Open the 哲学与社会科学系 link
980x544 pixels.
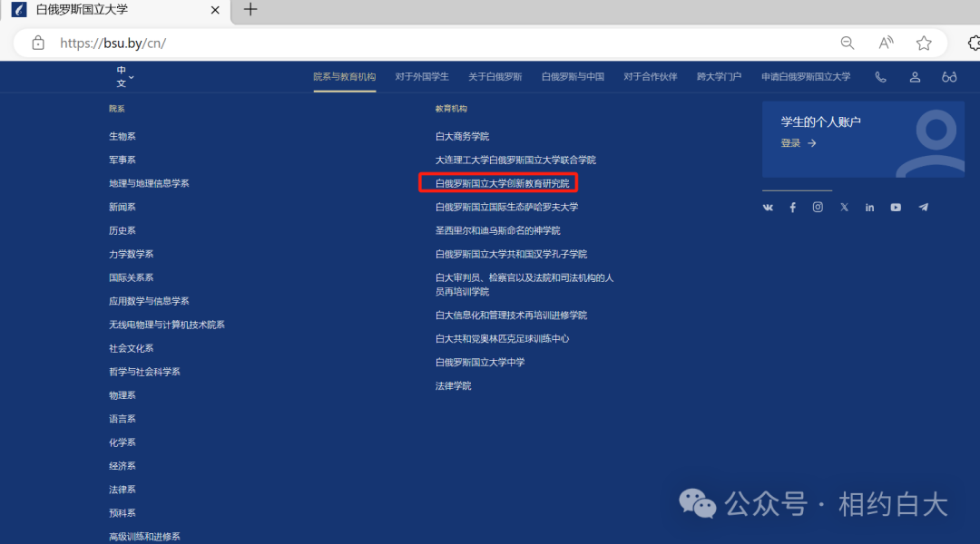tap(144, 372)
